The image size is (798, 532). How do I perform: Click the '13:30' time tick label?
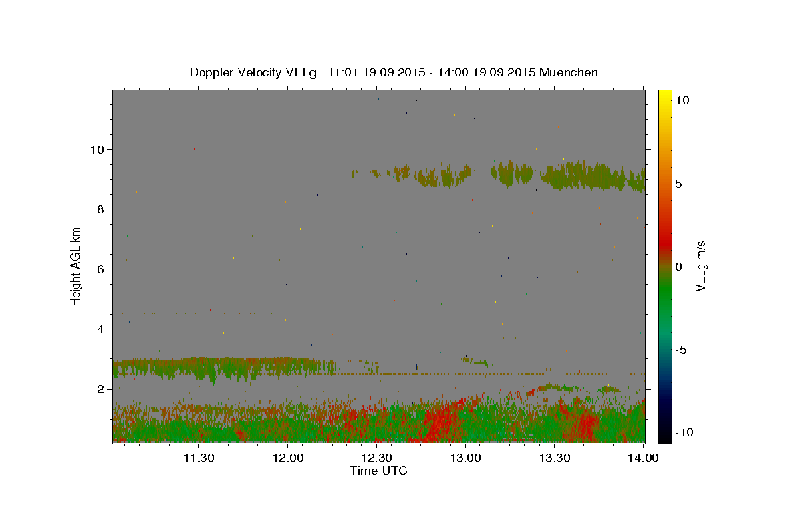(554, 458)
